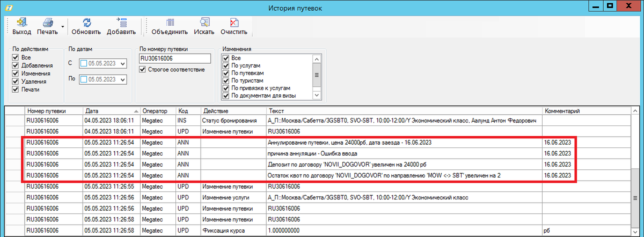
Task: Click the Номер путевки column header
Action: pyautogui.click(x=46, y=110)
